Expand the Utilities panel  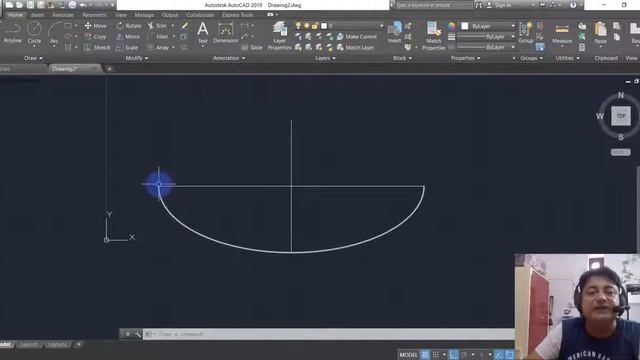pyautogui.click(x=567, y=58)
